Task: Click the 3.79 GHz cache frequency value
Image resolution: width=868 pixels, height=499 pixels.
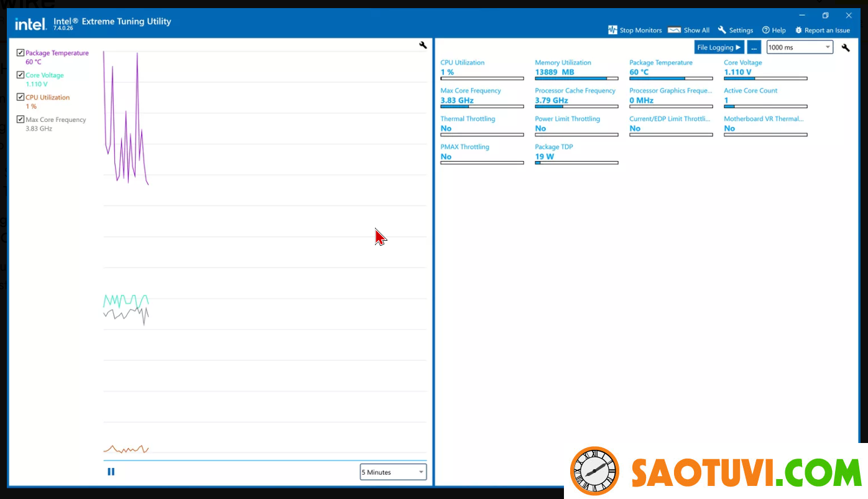Action: tap(552, 100)
